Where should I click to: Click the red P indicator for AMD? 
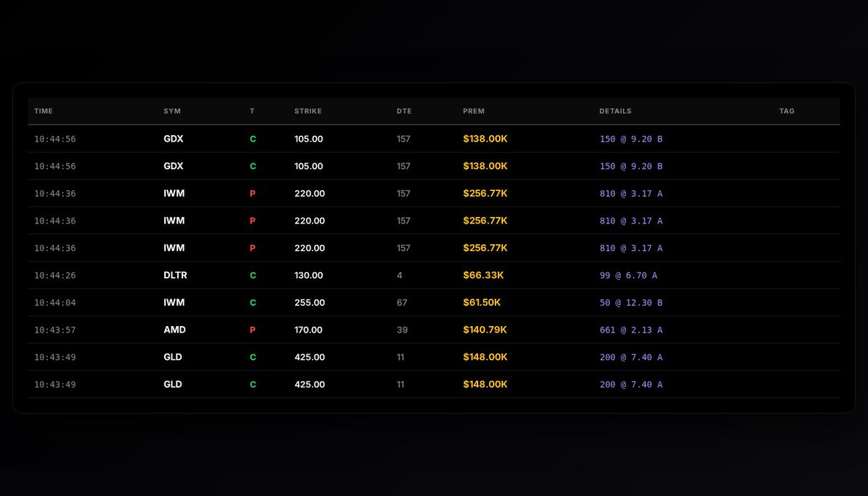coord(252,330)
